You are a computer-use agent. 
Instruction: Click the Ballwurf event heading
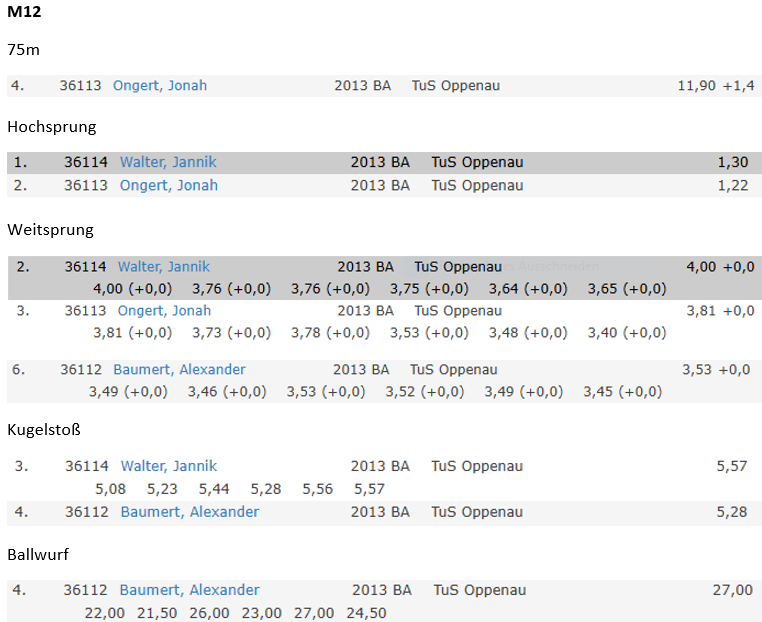click(x=38, y=554)
